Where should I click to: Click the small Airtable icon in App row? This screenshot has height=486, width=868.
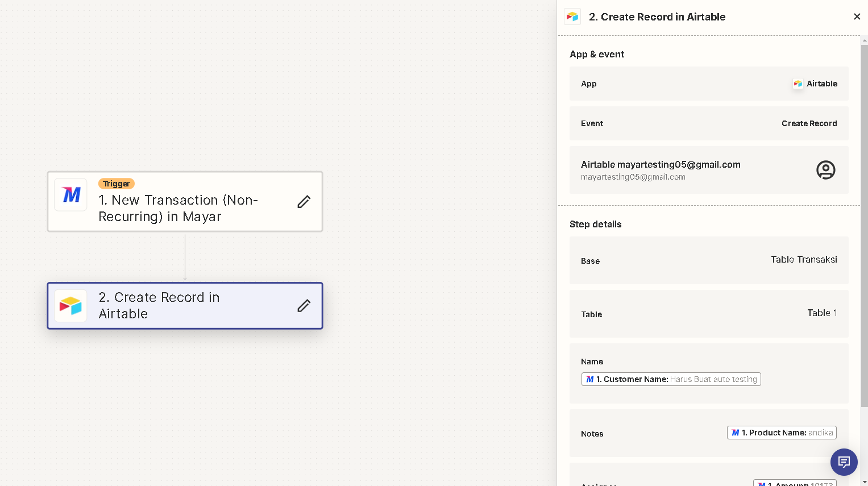click(798, 84)
